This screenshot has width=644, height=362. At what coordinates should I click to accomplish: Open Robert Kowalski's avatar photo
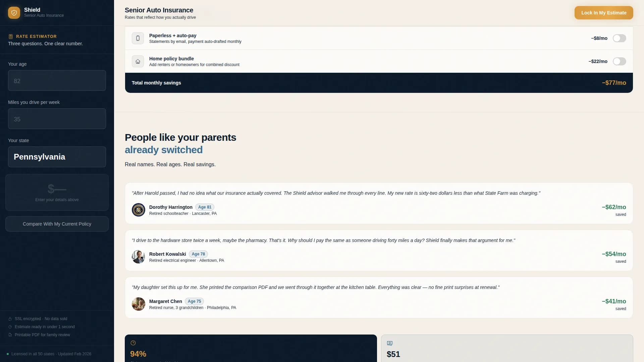pyautogui.click(x=139, y=257)
